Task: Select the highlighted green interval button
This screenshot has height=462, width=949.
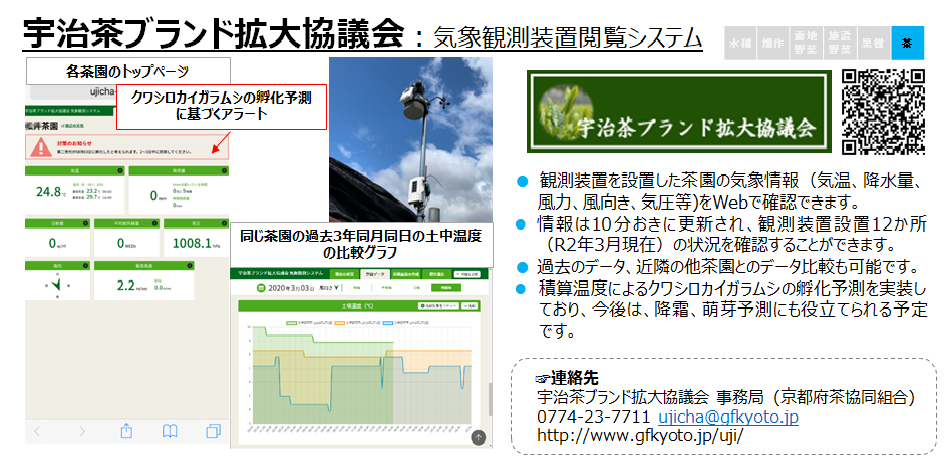Action: pos(446,288)
